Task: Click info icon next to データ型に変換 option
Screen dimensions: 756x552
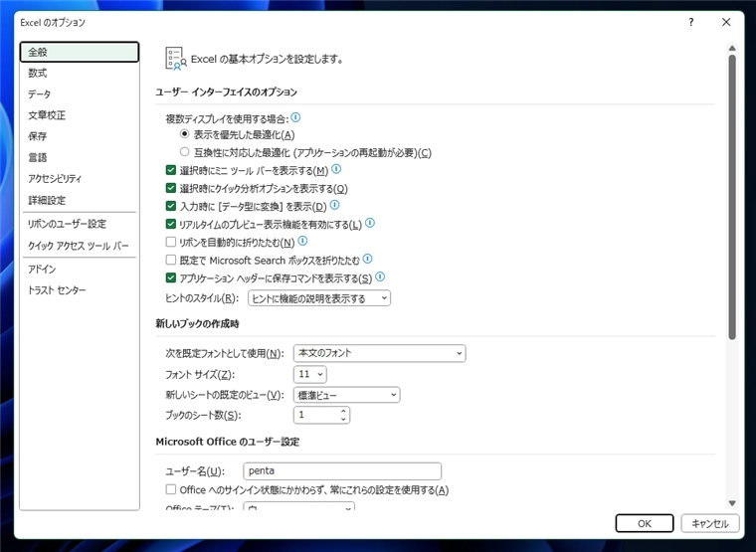Action: click(x=334, y=205)
